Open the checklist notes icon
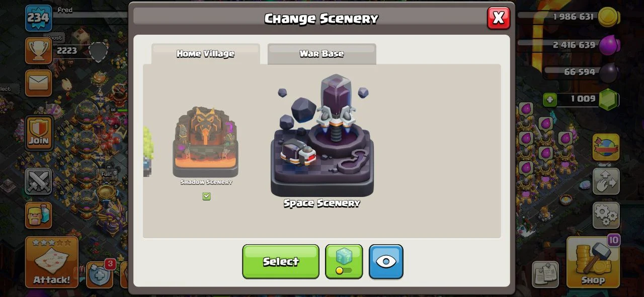644x297 pixels. coord(545,274)
